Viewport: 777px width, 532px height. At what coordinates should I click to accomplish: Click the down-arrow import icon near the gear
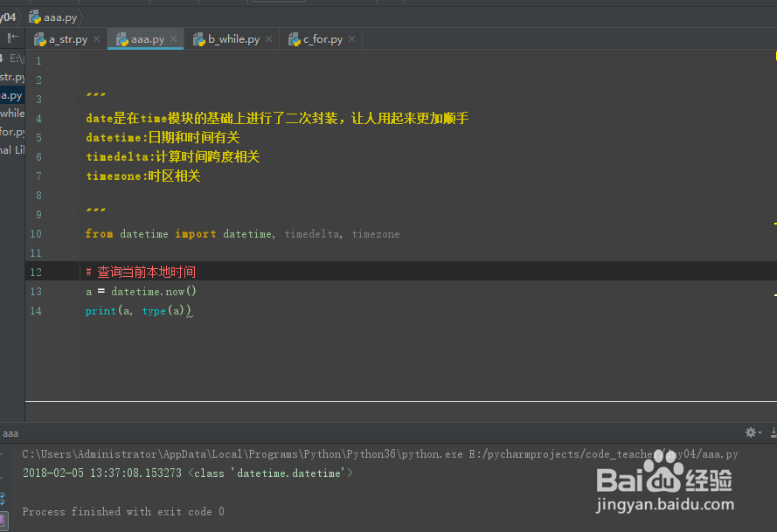click(773, 432)
